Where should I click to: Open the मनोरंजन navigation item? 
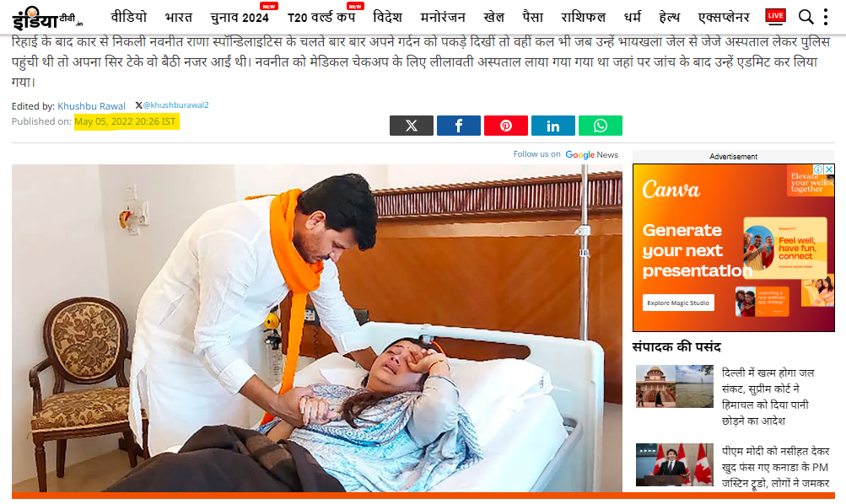tap(443, 18)
